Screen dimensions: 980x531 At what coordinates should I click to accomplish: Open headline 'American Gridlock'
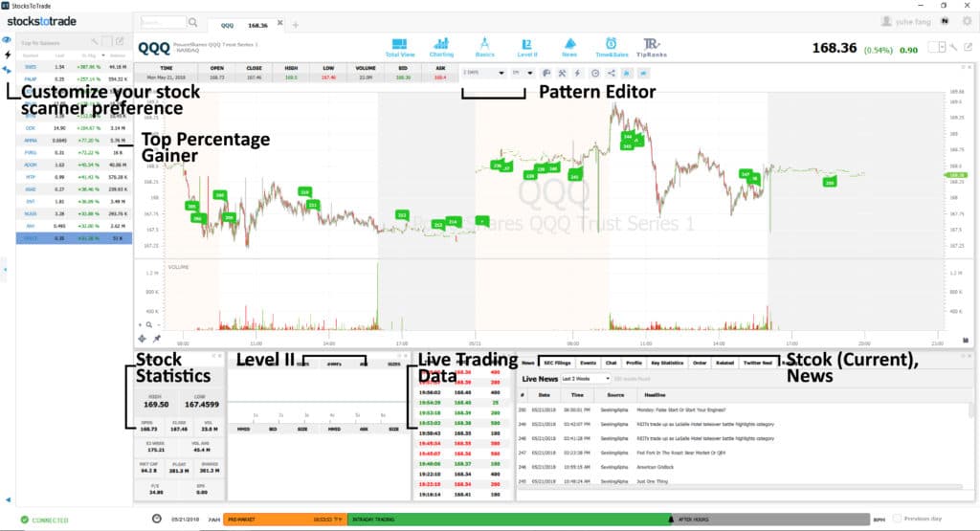point(655,467)
